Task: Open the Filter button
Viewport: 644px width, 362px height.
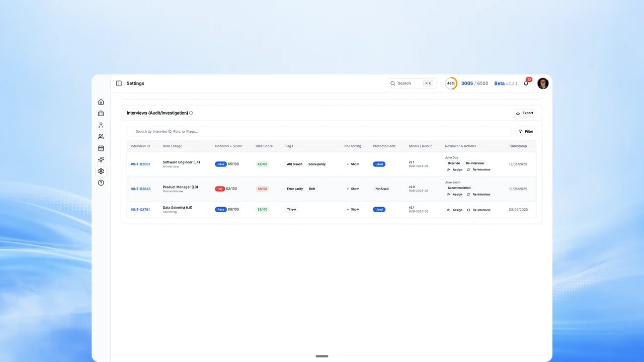Action: click(x=526, y=131)
